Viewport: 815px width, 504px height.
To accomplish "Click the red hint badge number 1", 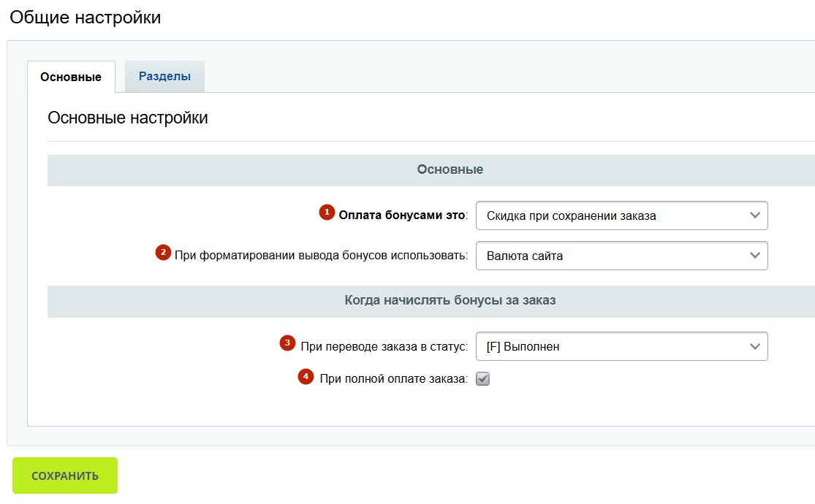I will 326,212.
